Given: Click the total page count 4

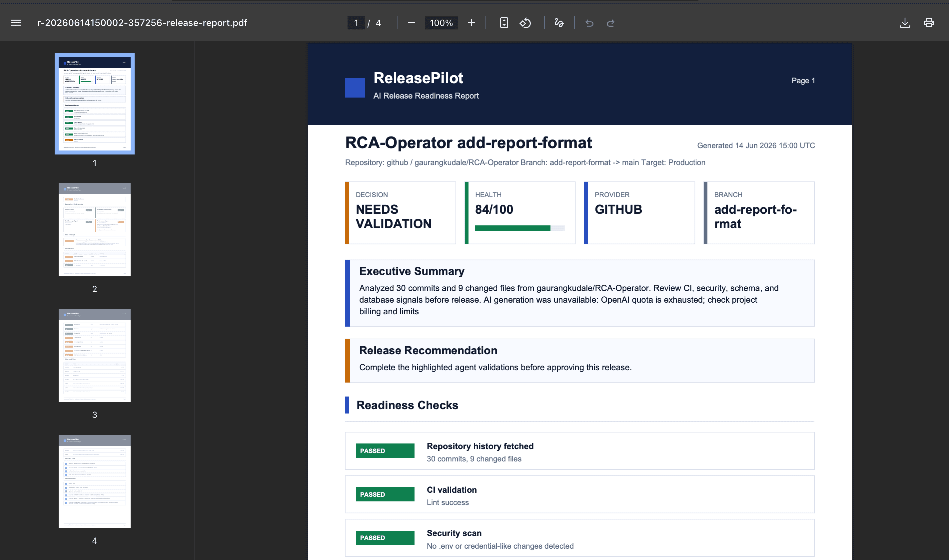Looking at the screenshot, I should 378,23.
